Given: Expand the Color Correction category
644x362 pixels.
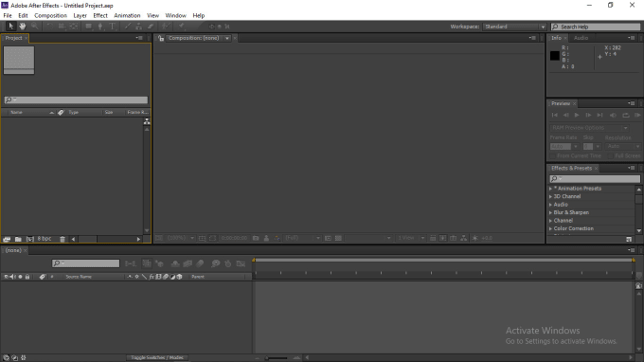Looking at the screenshot, I should [x=551, y=228].
